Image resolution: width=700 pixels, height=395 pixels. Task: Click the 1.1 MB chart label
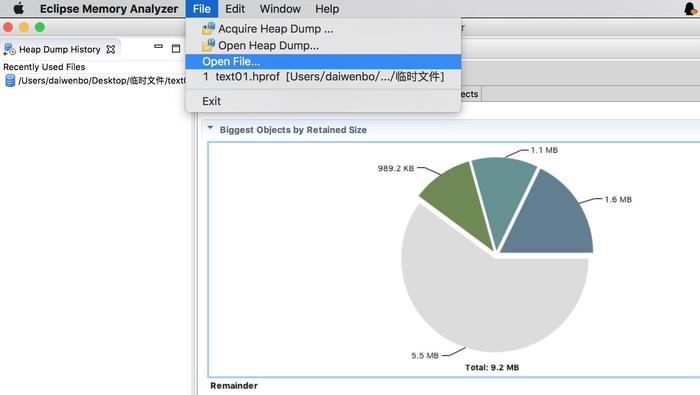click(x=544, y=150)
